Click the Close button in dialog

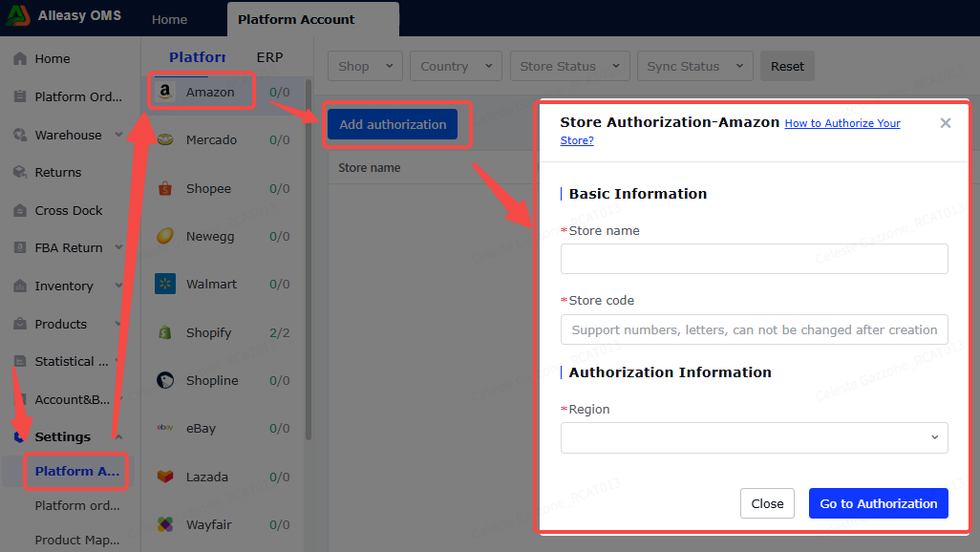click(x=767, y=503)
